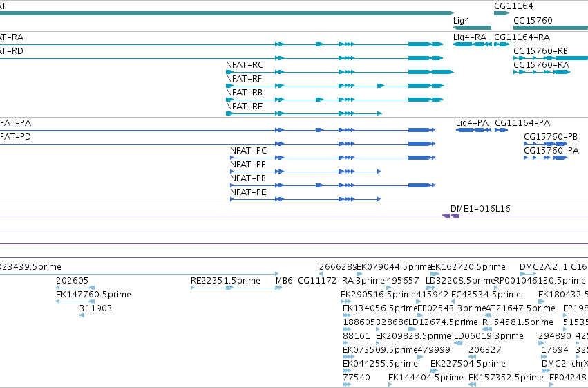
Task: Click EK079044.5prime EST label
Action: click(x=393, y=267)
